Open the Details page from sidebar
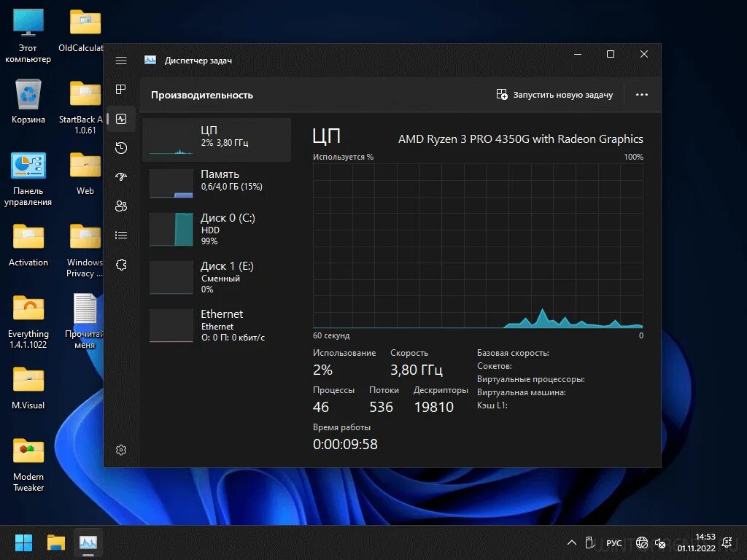 point(121,235)
